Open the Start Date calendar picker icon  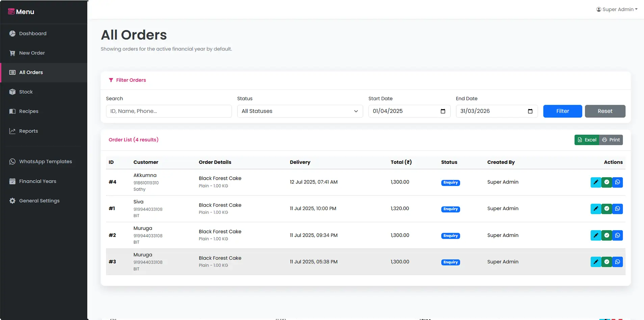tap(443, 111)
